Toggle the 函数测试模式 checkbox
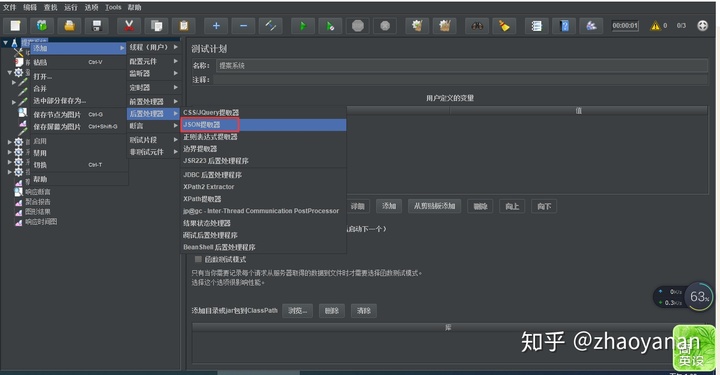Image resolution: width=720 pixels, height=375 pixels. pos(198,259)
